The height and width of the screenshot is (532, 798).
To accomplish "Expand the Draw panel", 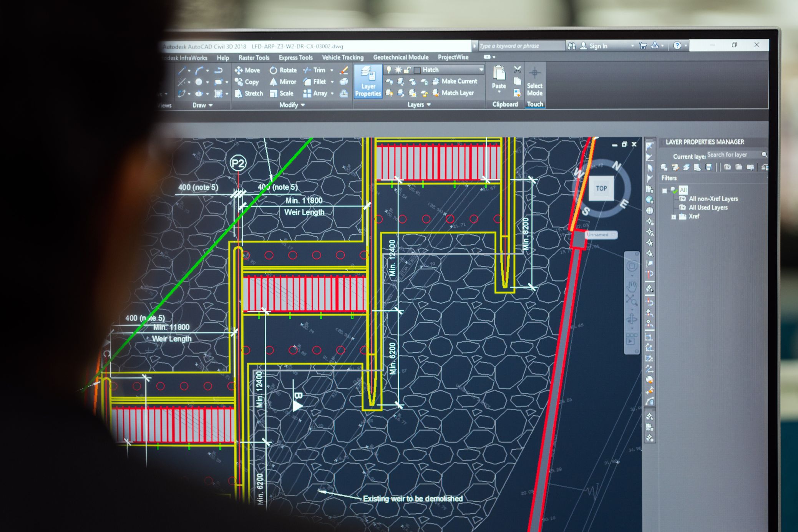I will pos(202,105).
